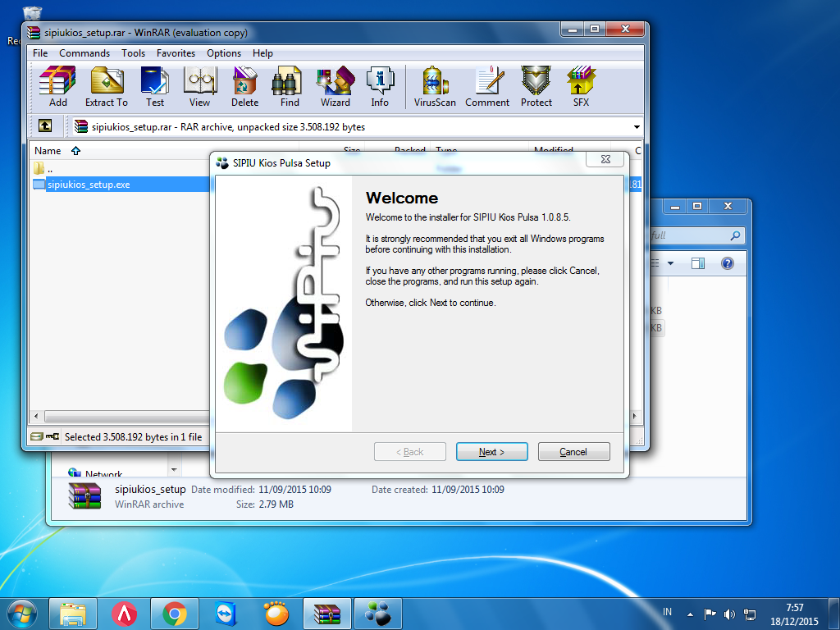
Task: Open the Options menu
Action: point(224,53)
